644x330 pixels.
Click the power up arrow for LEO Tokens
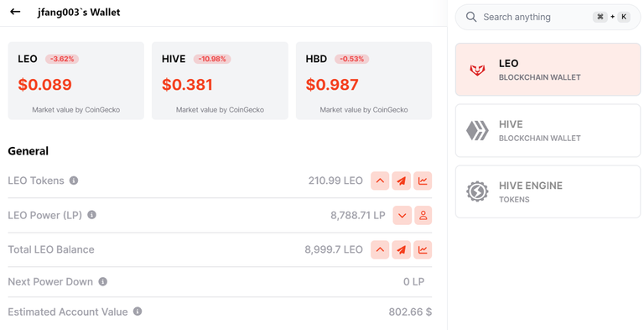point(380,181)
